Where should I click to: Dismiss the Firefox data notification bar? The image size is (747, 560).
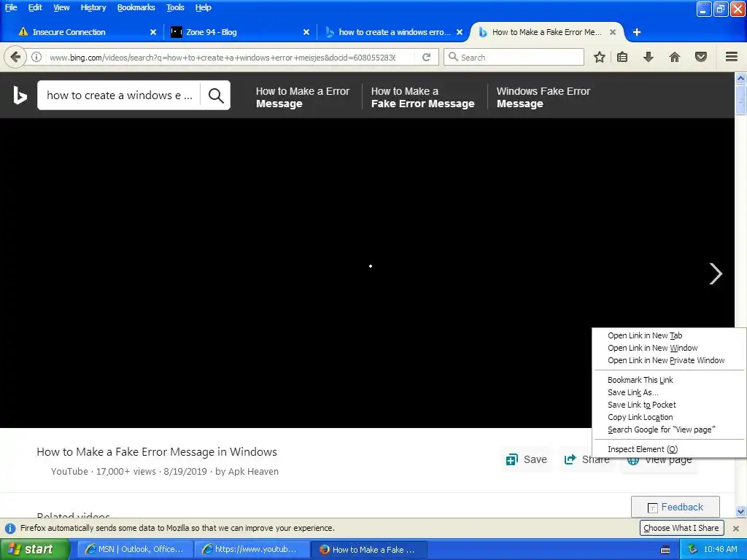tap(736, 528)
